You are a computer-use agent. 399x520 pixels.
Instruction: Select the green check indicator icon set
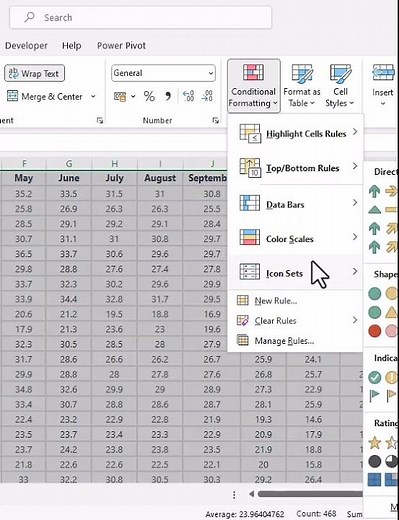[x=375, y=377]
